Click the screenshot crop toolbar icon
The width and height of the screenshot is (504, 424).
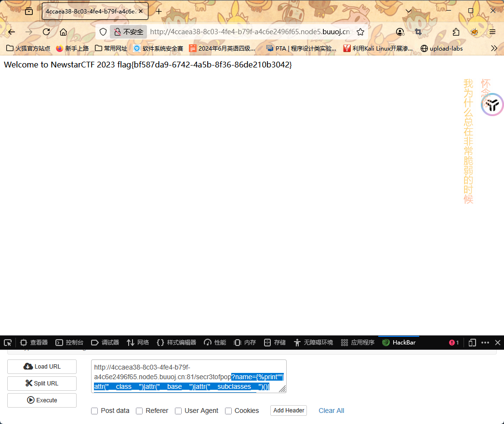[418, 32]
